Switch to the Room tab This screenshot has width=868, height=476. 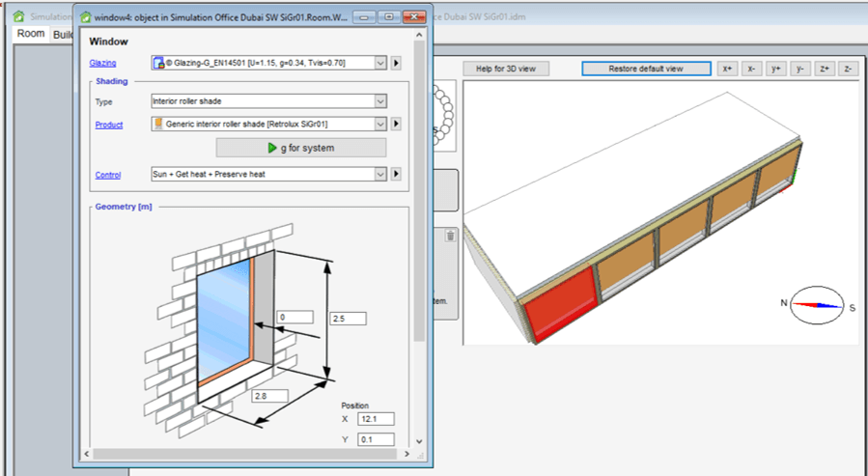[x=31, y=34]
